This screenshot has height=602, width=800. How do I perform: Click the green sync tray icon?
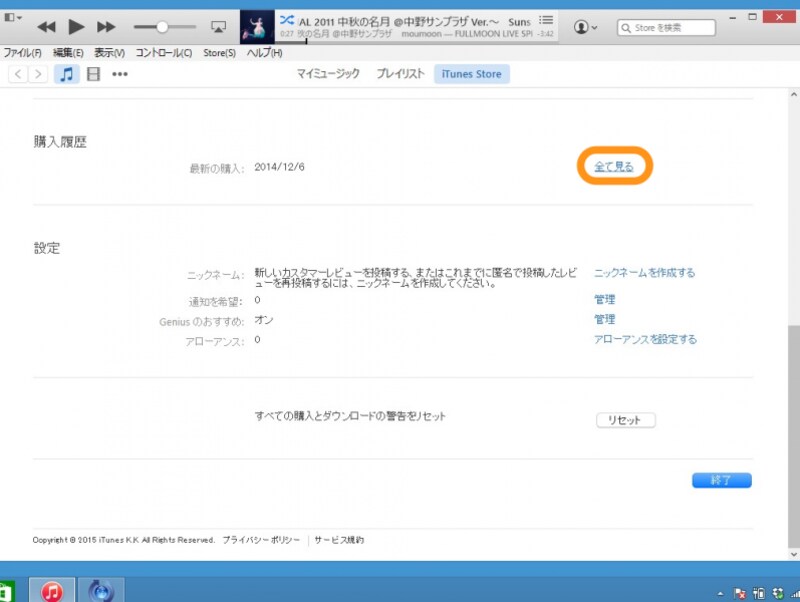click(778, 593)
